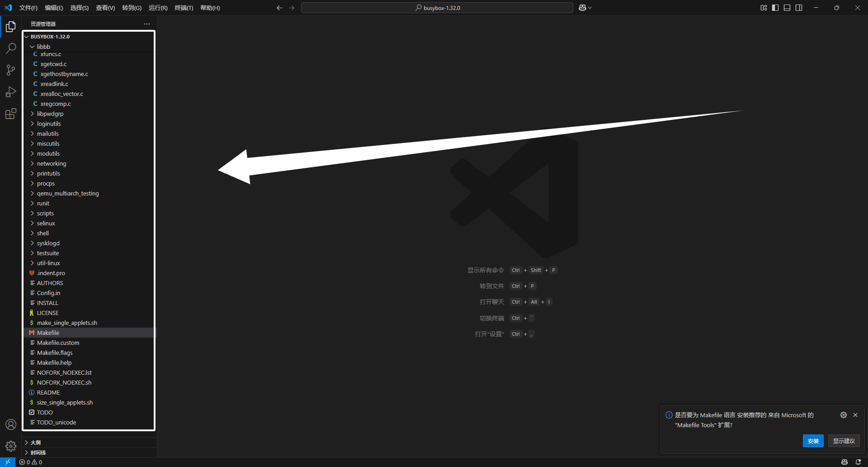Expand the libpwdgrp folder

pos(89,114)
